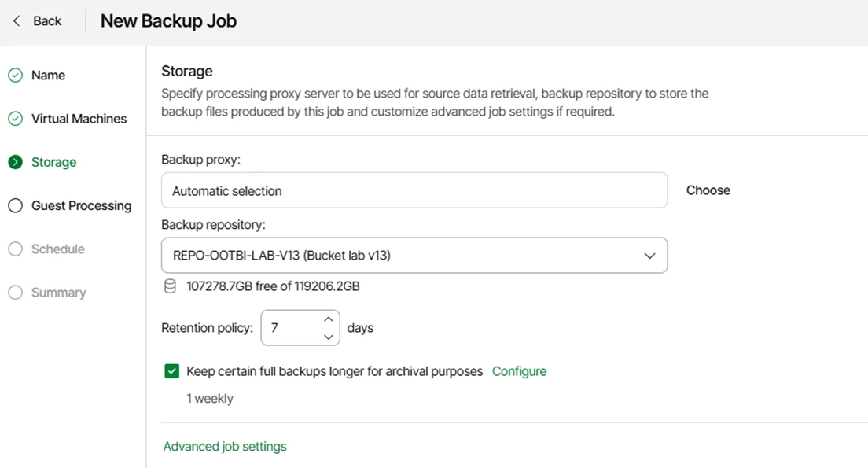
Task: Click the Schedule step circle icon
Action: click(16, 249)
